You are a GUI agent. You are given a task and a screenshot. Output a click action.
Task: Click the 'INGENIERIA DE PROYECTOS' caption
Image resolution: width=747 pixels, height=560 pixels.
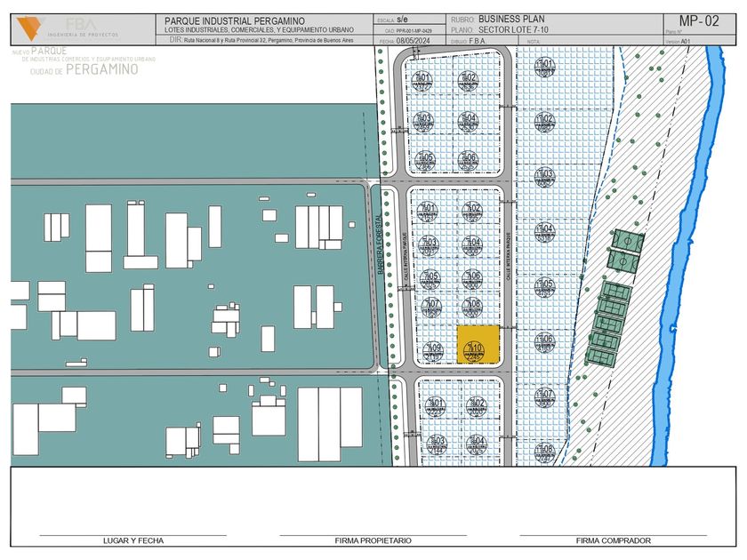pyautogui.click(x=83, y=36)
